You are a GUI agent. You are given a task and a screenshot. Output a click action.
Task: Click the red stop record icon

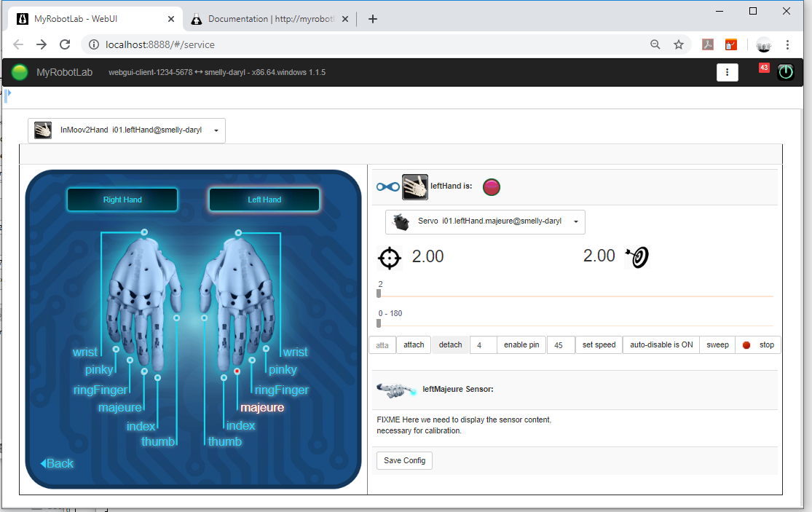(746, 345)
